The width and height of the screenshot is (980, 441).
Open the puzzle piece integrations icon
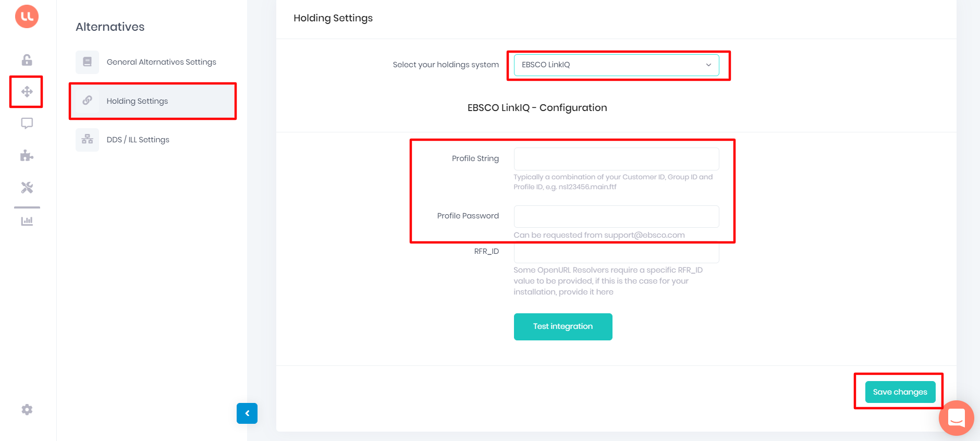(x=27, y=155)
